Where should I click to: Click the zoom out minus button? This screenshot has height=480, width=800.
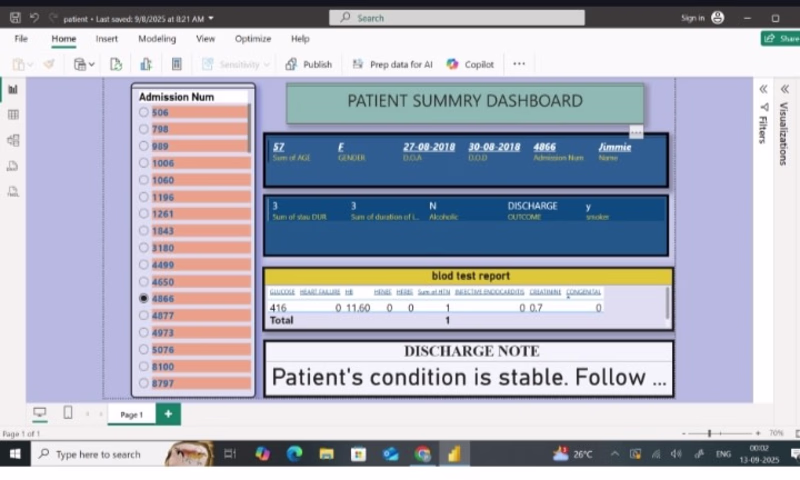[x=684, y=433]
